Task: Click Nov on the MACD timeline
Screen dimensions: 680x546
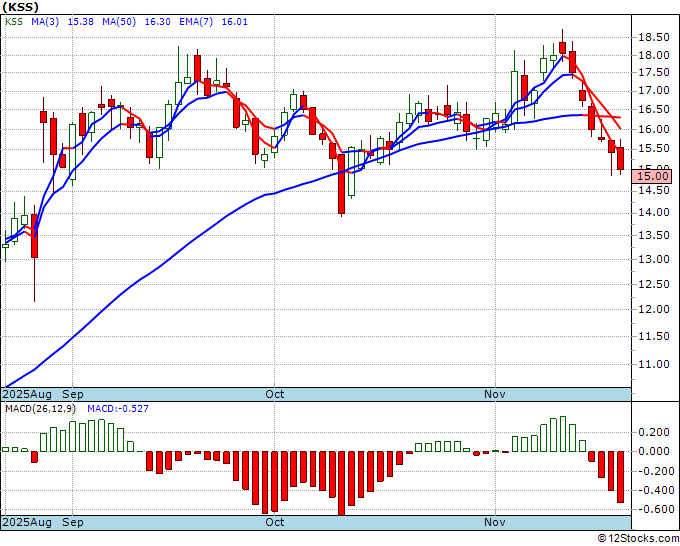Action: click(494, 522)
